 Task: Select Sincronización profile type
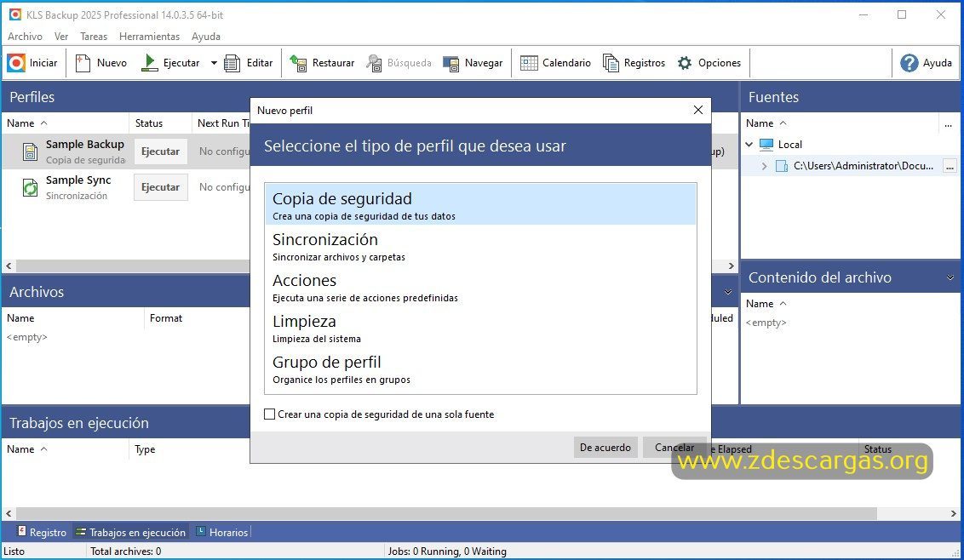[481, 246]
